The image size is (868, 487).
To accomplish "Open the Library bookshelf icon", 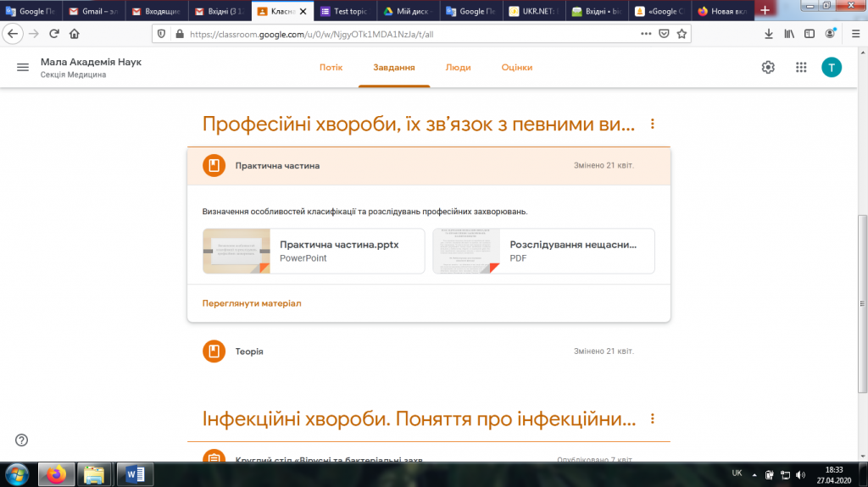I will click(789, 34).
